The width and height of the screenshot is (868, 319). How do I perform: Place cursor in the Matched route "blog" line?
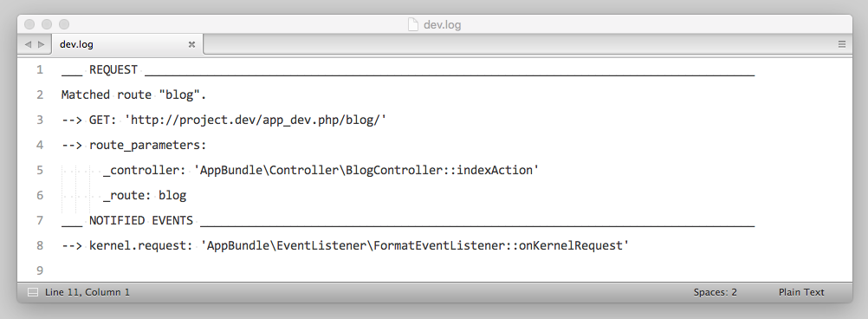133,94
